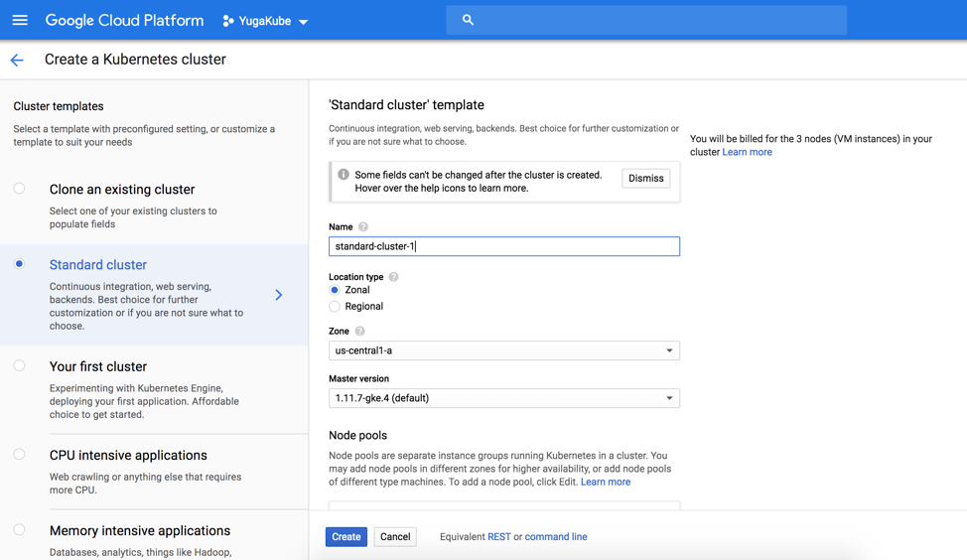Select the Regional location type
The width and height of the screenshot is (967, 560).
coord(335,307)
